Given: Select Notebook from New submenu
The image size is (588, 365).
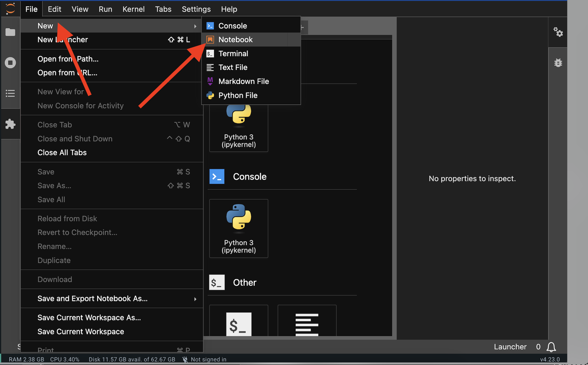Looking at the screenshot, I should click(x=235, y=40).
